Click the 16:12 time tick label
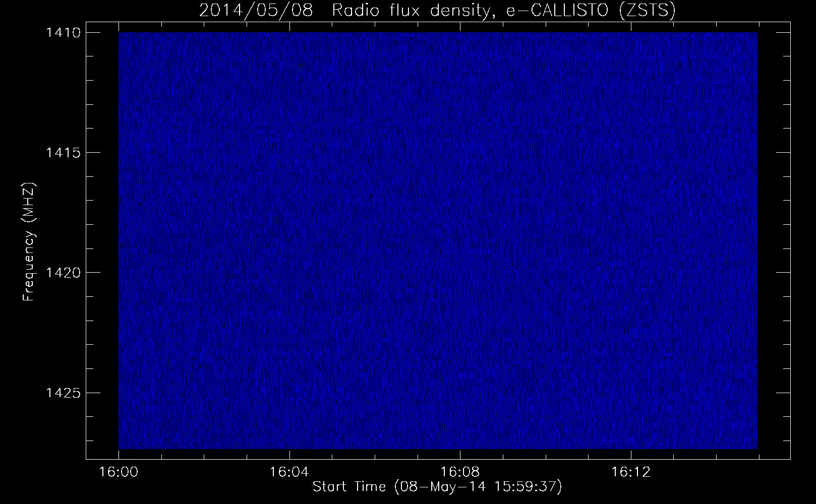This screenshot has width=816, height=504. [x=631, y=472]
